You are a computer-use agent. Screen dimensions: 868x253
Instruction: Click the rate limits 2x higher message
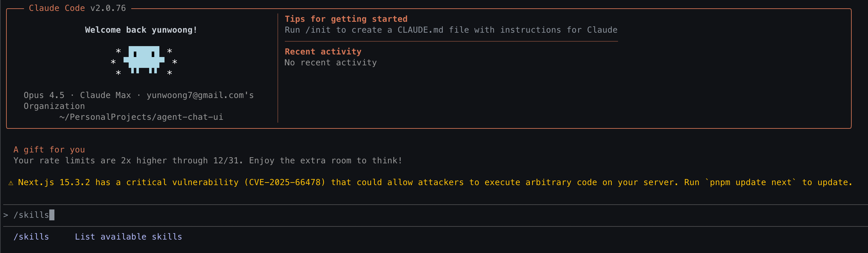pos(208,160)
